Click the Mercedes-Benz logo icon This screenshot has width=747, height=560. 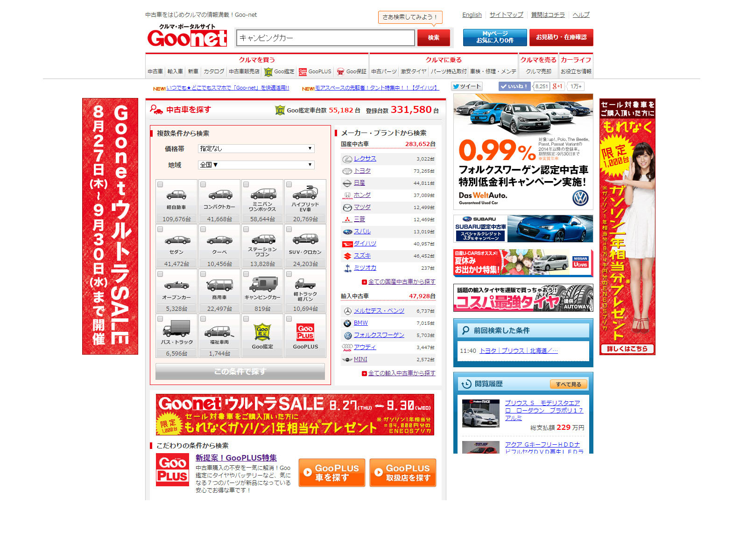tap(347, 311)
